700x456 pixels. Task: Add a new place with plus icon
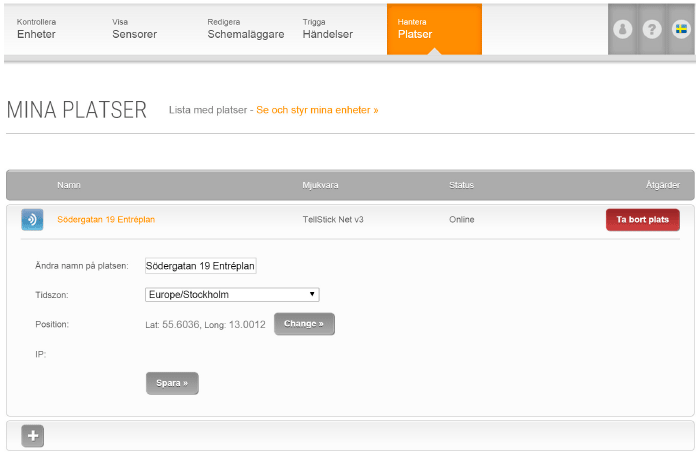tap(32, 435)
